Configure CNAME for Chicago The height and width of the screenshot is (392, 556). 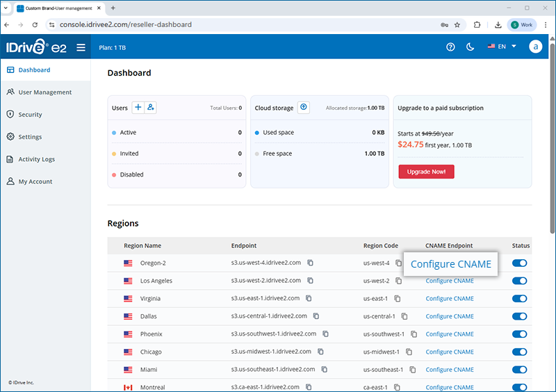click(450, 352)
